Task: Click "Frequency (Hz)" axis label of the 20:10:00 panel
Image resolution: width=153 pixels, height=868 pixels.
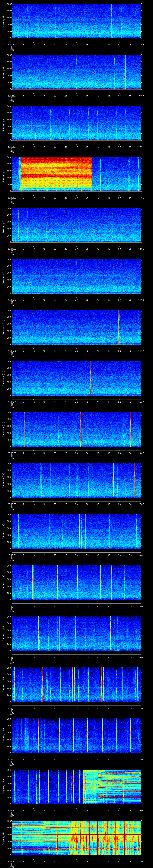Action: click(3, 174)
